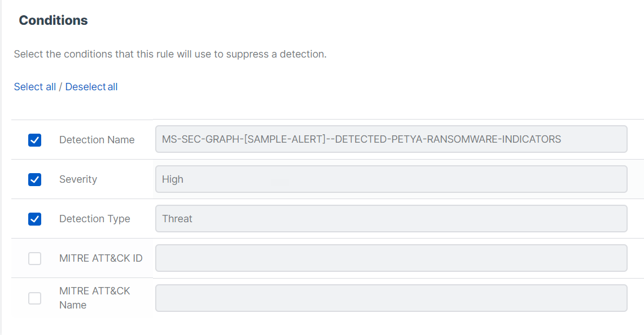This screenshot has height=335, width=644.
Task: Focus the empty MITRE ATT&CK ID field
Action: point(391,258)
